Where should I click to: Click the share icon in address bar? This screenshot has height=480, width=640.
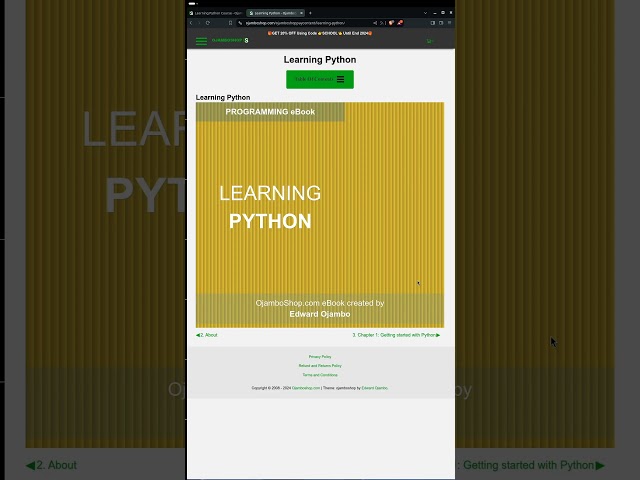pyautogui.click(x=375, y=23)
